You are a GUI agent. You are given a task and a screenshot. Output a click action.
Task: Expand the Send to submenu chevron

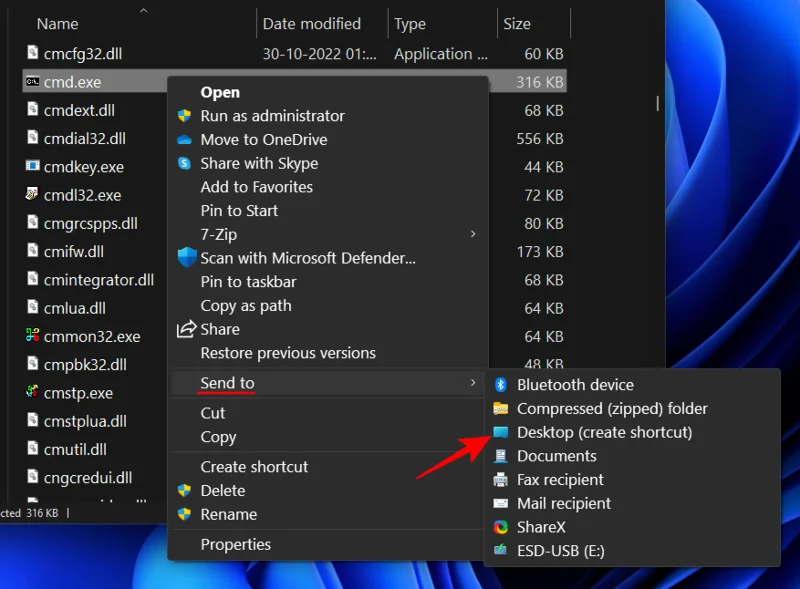point(473,382)
